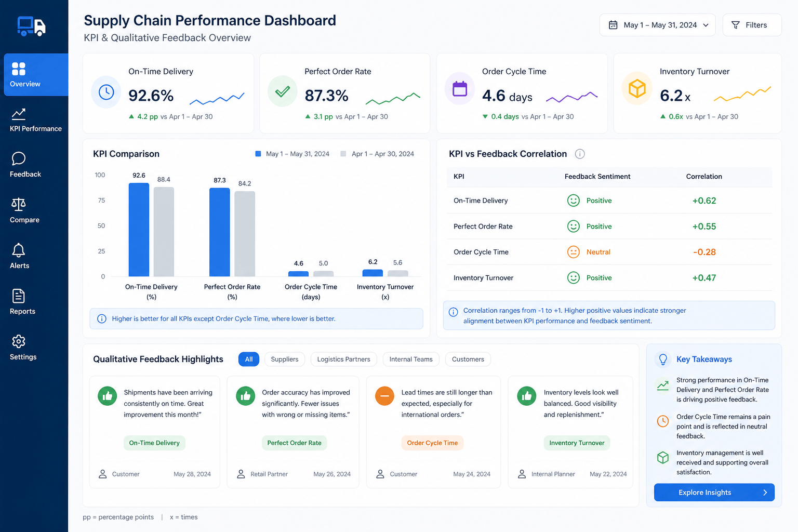The height and width of the screenshot is (532, 798).
Task: Click the blue May 2024 legend swatch
Action: 258,154
